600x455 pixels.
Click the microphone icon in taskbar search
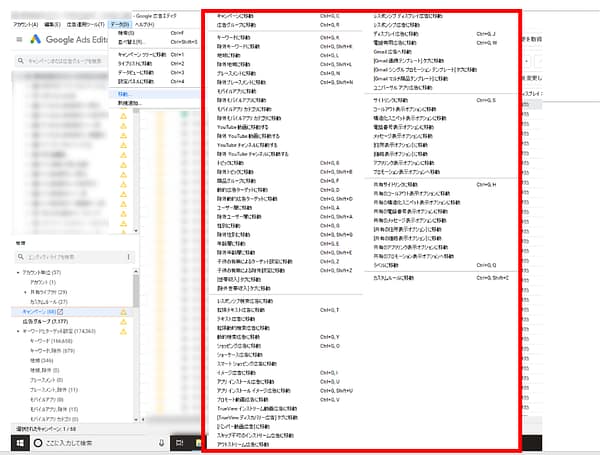click(x=161, y=442)
